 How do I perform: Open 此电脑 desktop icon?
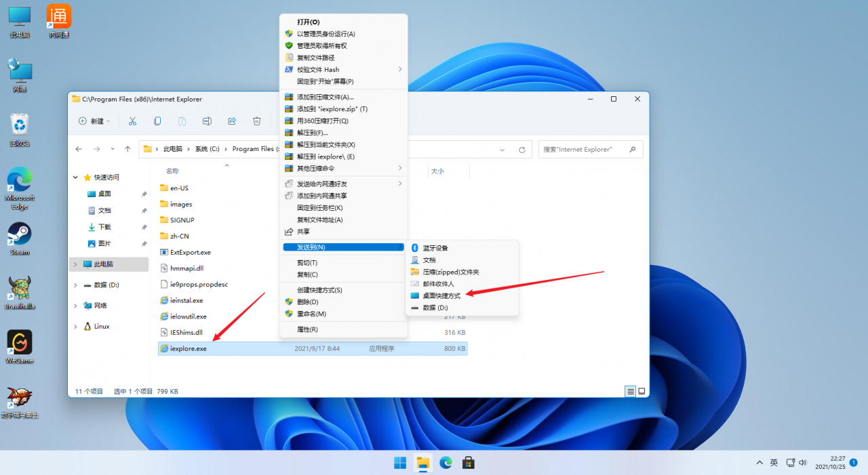[20, 21]
